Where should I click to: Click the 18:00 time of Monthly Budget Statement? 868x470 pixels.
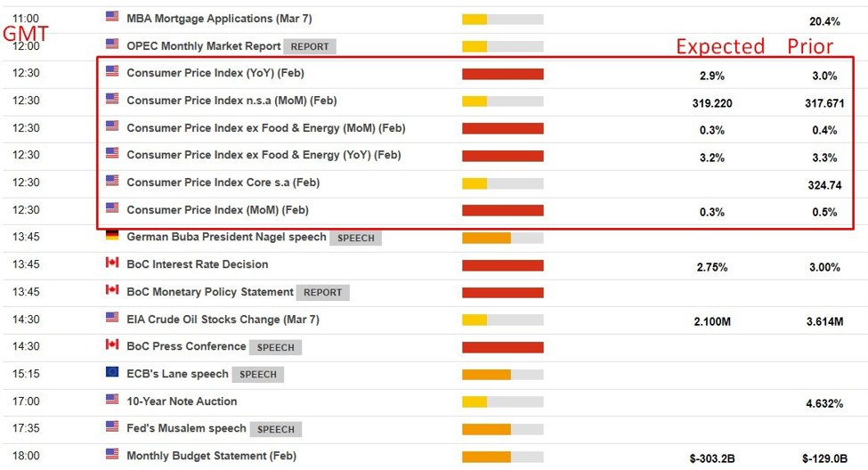click(26, 456)
